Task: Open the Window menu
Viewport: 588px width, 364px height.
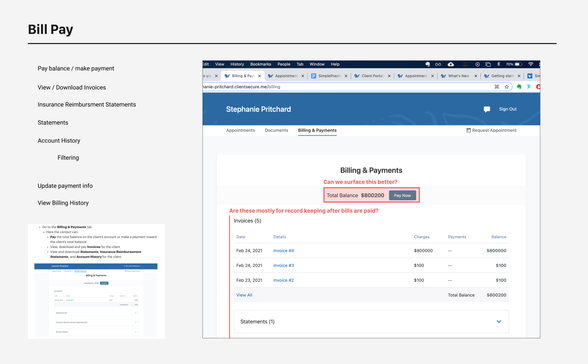Action: 317,64
